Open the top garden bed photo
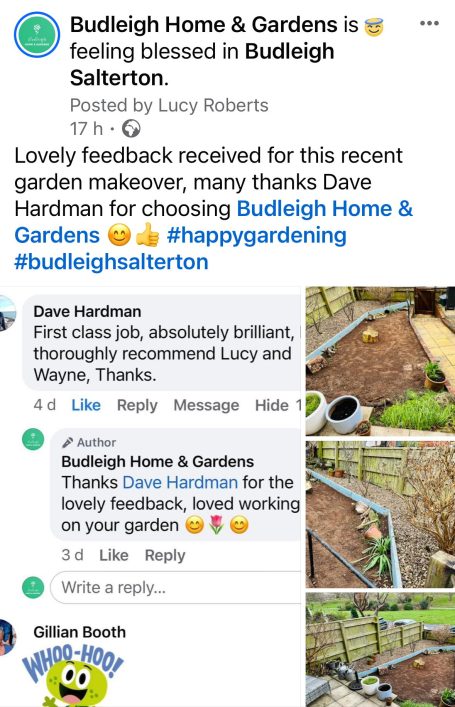Screen dimensions: 455x707 (x=380, y=361)
